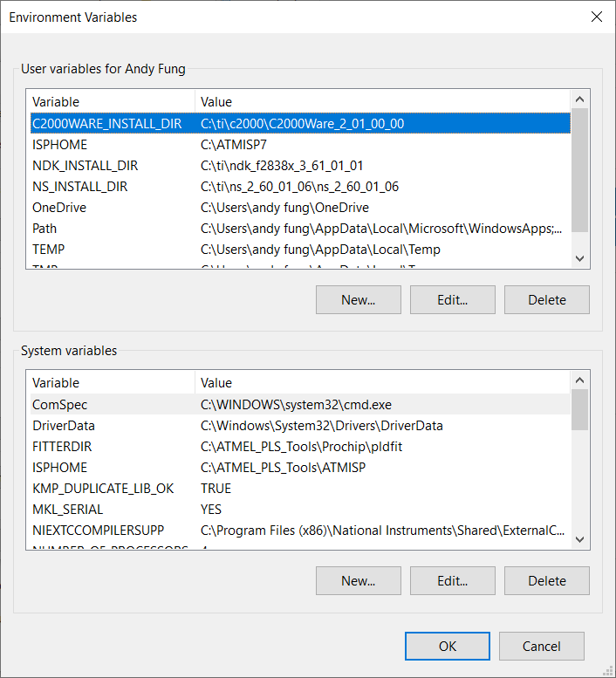Create a new system variable

[x=359, y=580]
